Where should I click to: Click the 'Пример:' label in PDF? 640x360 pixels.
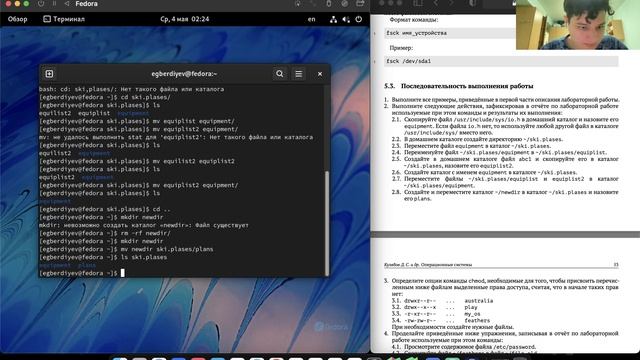point(401,48)
